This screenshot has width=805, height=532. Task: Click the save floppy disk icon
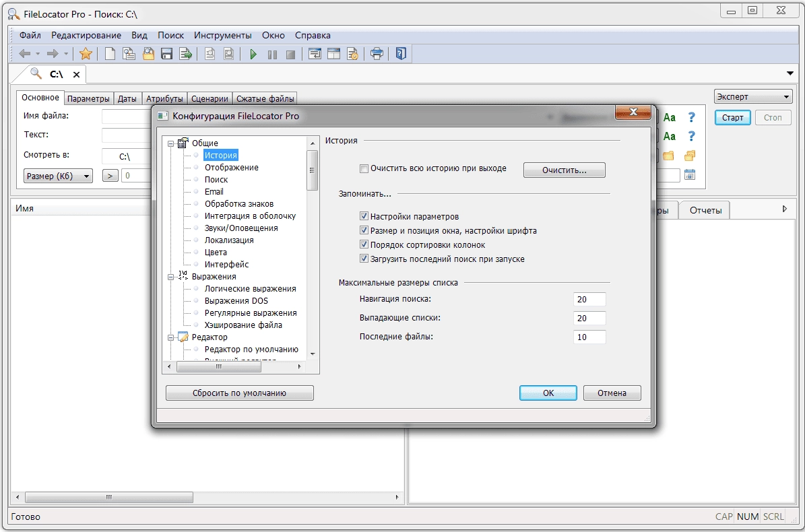[166, 53]
